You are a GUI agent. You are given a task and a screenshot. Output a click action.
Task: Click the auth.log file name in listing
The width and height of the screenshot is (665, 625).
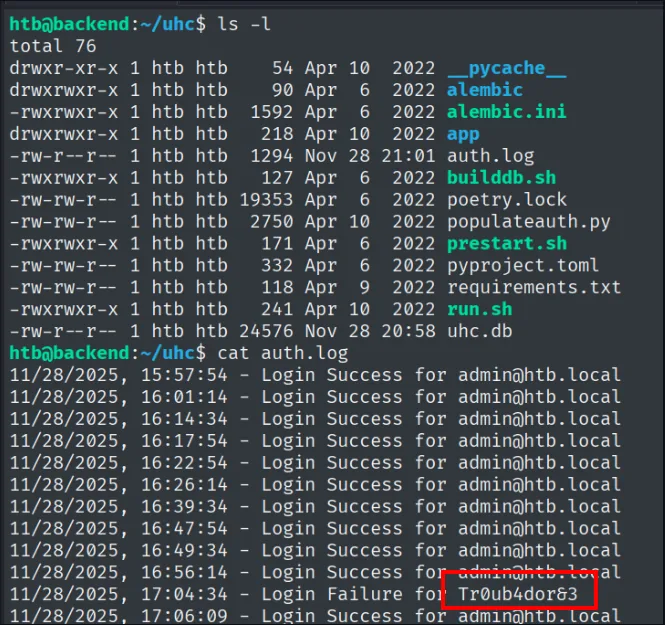click(490, 156)
